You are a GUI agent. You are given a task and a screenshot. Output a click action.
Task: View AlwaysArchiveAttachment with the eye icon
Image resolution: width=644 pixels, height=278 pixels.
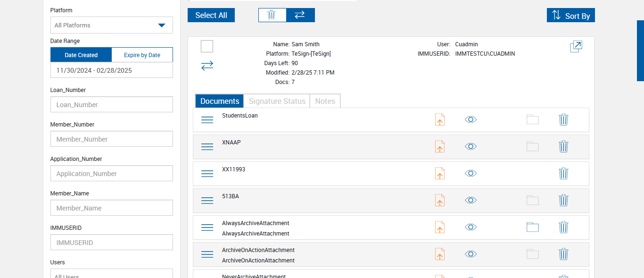coord(471,227)
